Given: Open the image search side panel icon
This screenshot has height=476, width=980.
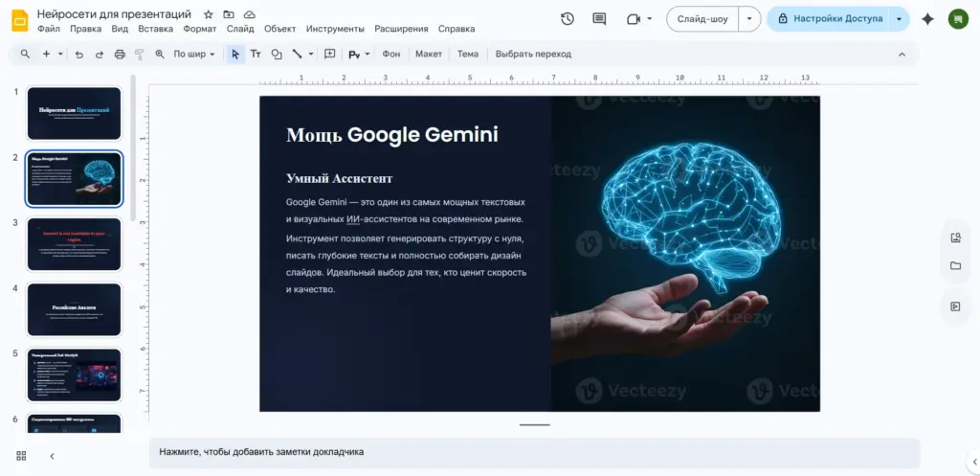Looking at the screenshot, I should [955, 238].
